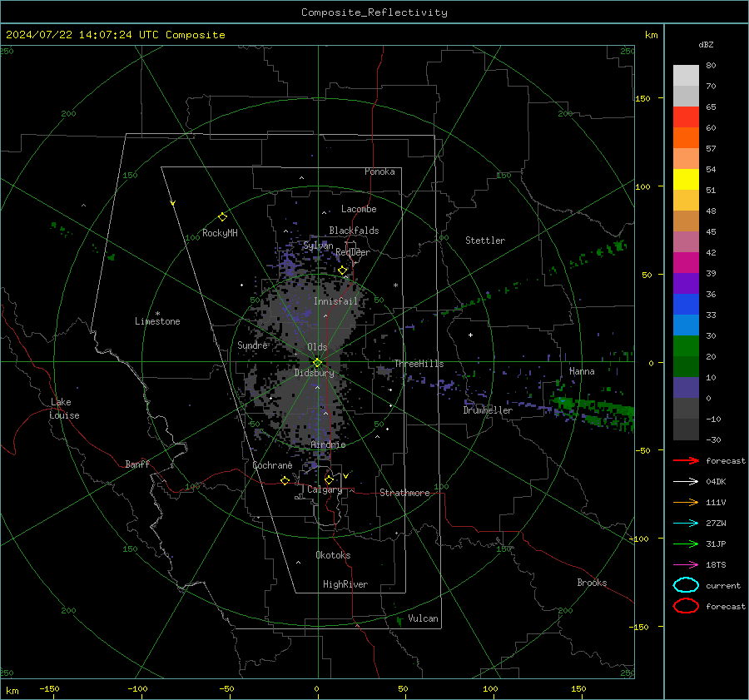
Task: Click the dBZ legend heading
Action: pos(706,44)
